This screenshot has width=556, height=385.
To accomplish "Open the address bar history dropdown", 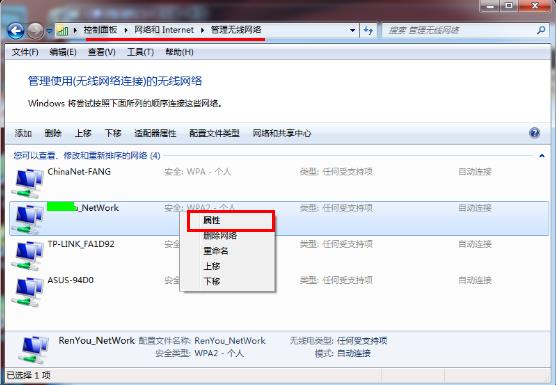I will 352,30.
